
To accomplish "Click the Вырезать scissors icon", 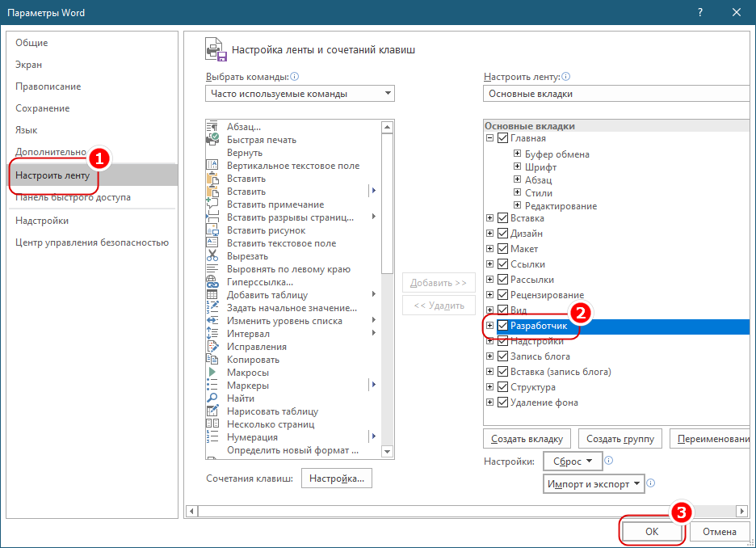I will pos(212,256).
